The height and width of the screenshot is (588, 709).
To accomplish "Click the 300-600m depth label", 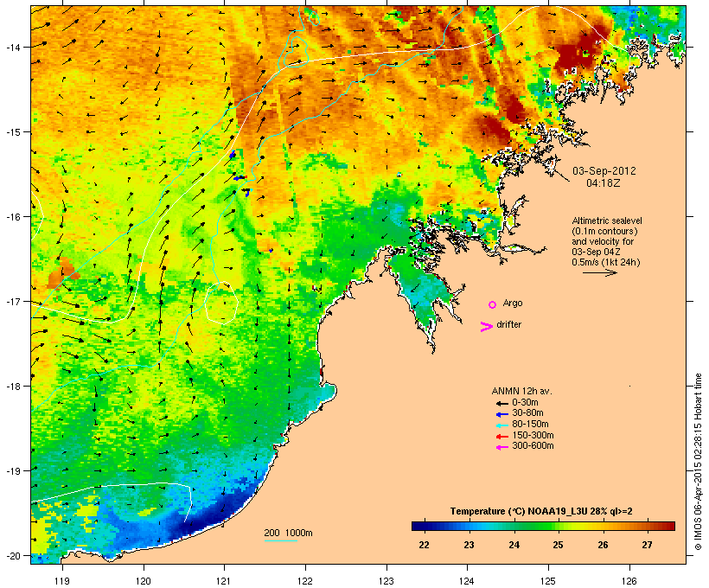I will tap(533, 446).
